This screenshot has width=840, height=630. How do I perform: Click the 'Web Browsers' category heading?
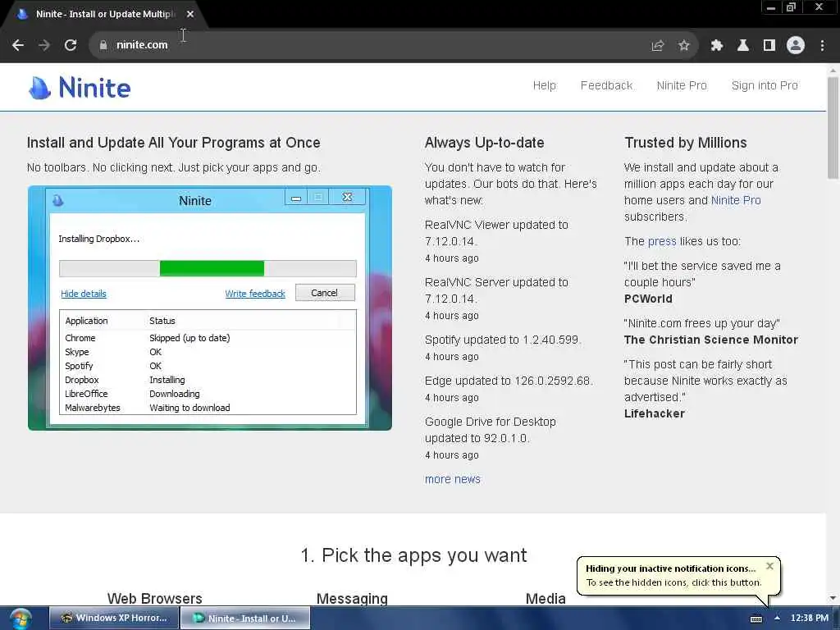point(154,598)
